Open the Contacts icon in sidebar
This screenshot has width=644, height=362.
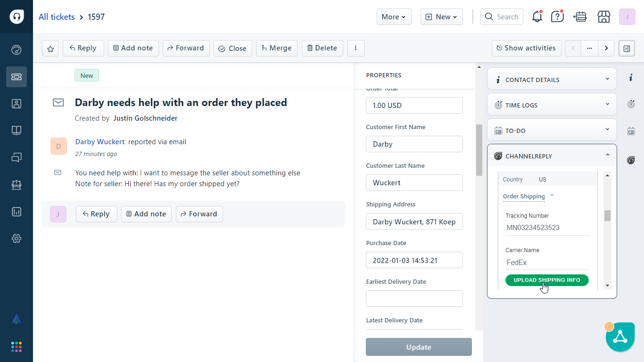tap(17, 104)
